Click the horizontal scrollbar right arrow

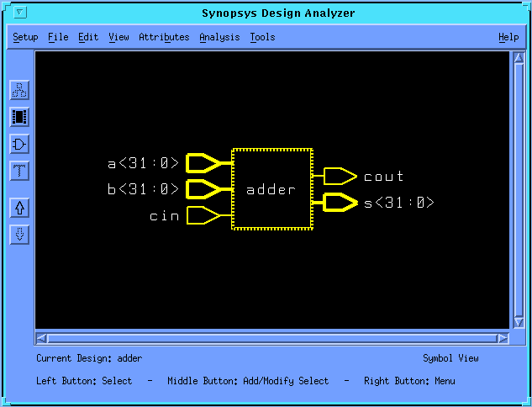point(503,338)
